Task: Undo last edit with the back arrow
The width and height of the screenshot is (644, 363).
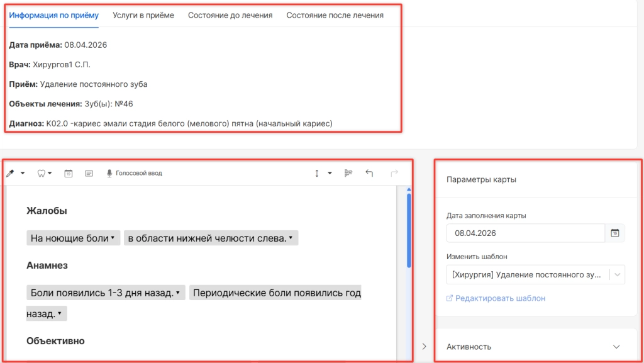Action: tap(369, 173)
